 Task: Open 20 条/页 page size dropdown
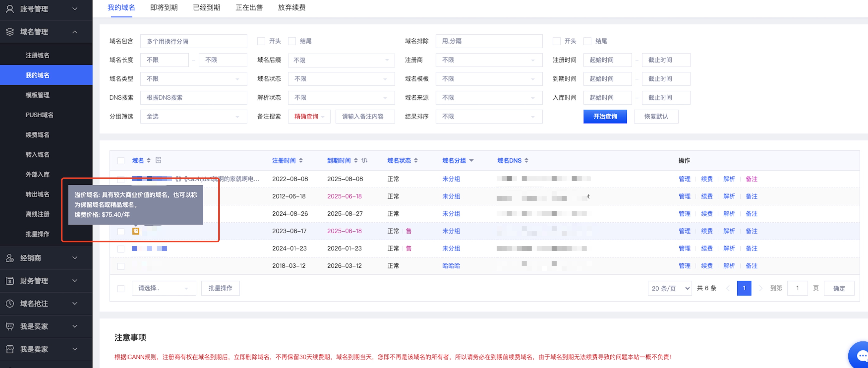[x=670, y=288]
